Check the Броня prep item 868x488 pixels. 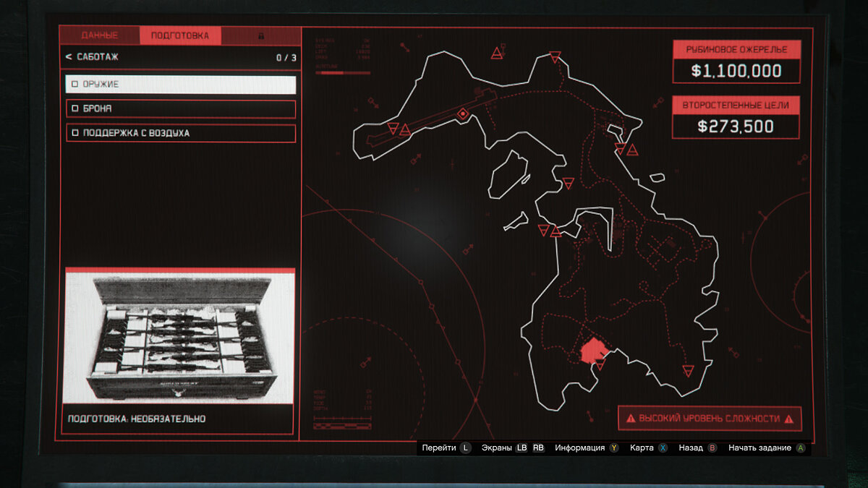[75, 109]
